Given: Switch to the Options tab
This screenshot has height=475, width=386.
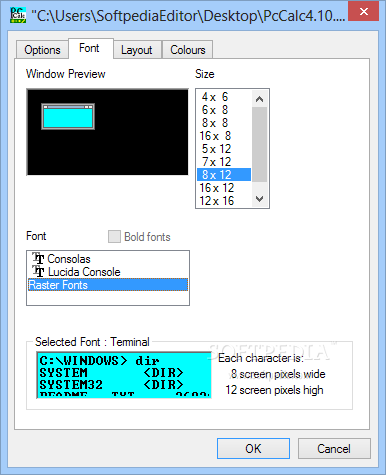Looking at the screenshot, I should tap(42, 50).
